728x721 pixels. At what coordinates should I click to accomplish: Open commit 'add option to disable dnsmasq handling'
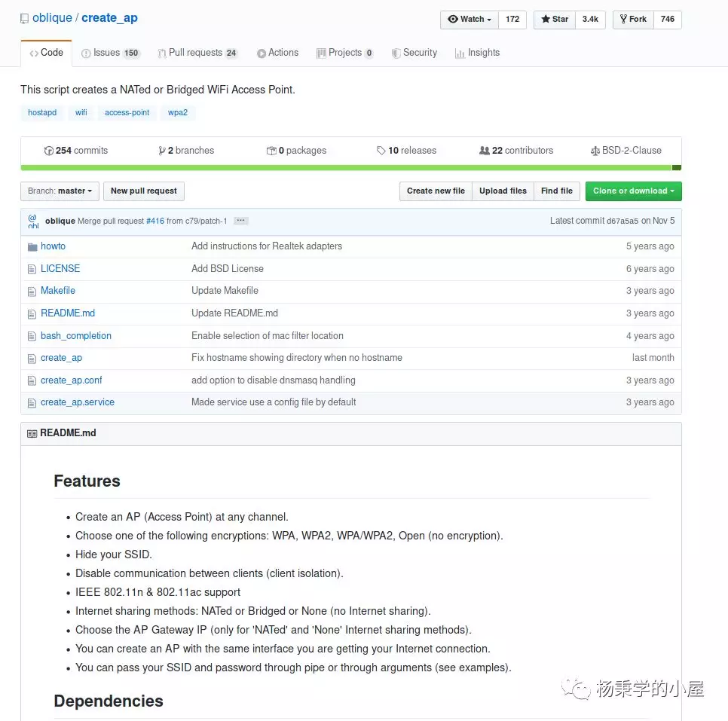pos(274,380)
